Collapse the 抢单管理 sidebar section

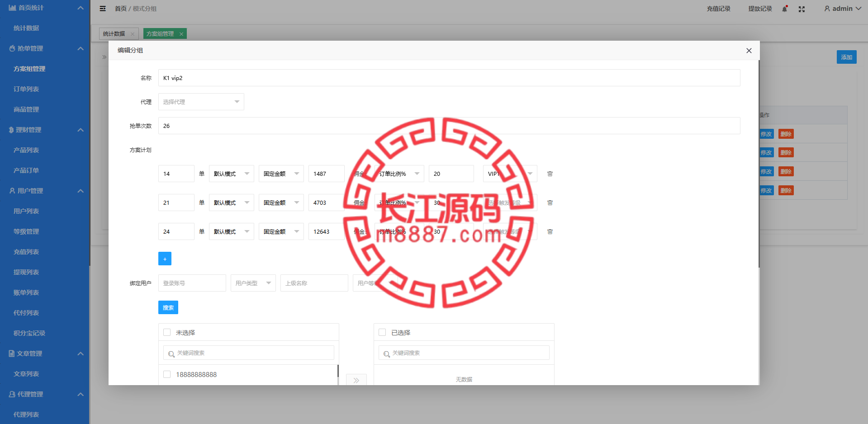pos(81,48)
